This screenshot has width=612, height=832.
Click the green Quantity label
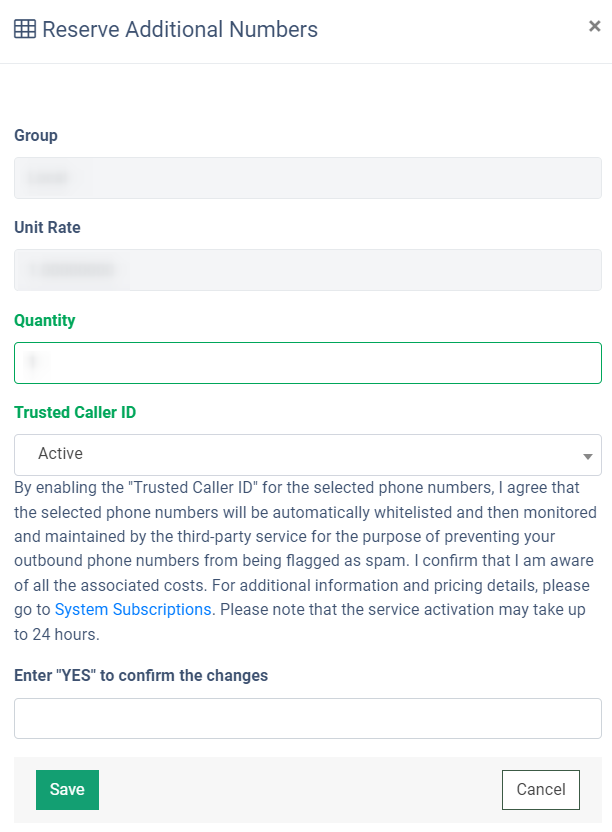click(45, 321)
